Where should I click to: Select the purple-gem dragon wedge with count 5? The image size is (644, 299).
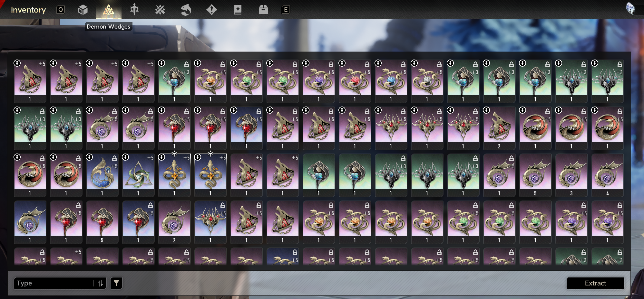point(535,175)
